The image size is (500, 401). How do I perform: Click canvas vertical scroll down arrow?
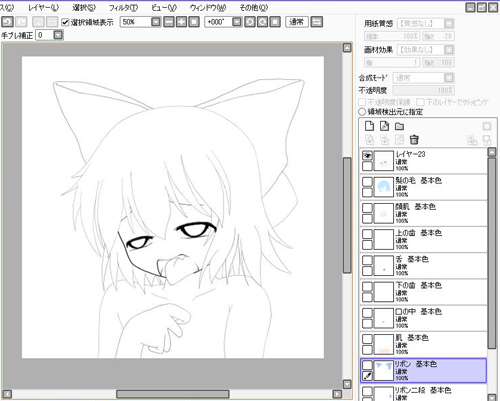[x=347, y=384]
